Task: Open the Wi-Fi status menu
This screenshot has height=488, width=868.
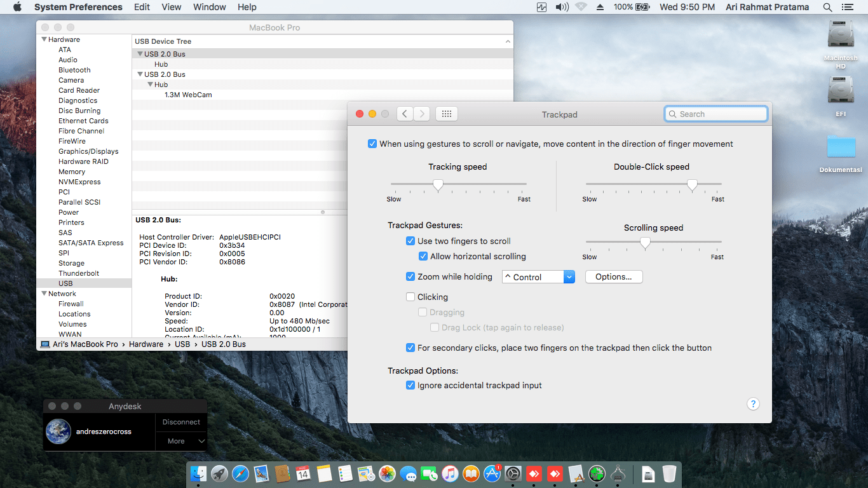Action: click(x=581, y=7)
